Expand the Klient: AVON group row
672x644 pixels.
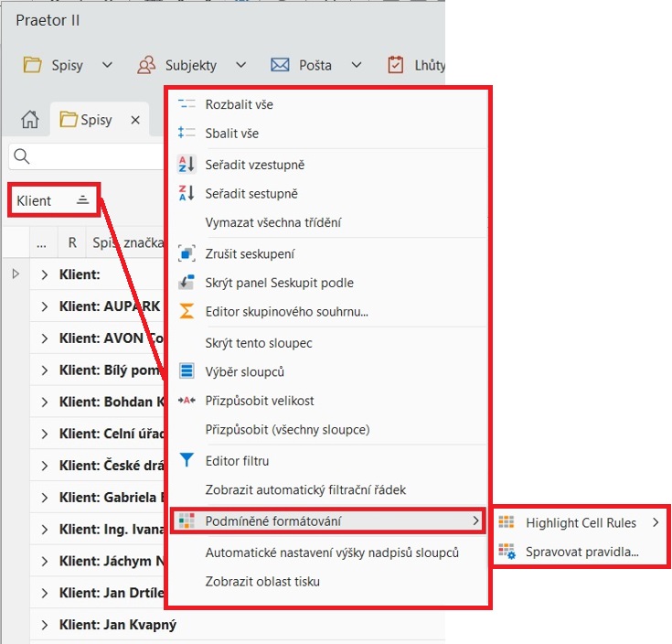44,338
